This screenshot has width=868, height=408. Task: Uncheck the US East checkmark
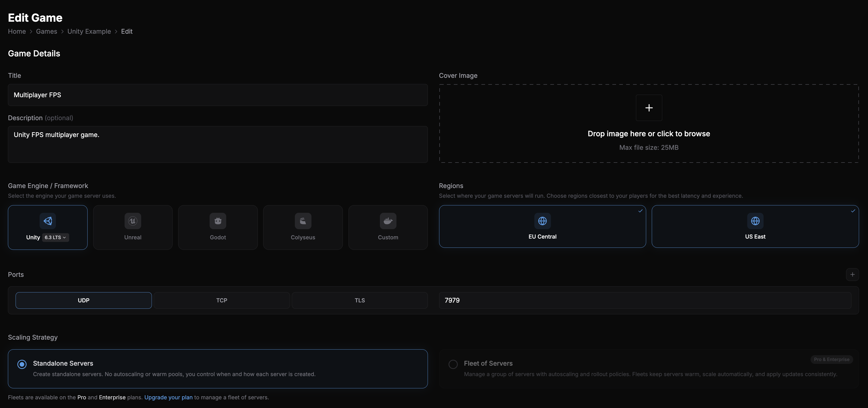click(x=853, y=211)
